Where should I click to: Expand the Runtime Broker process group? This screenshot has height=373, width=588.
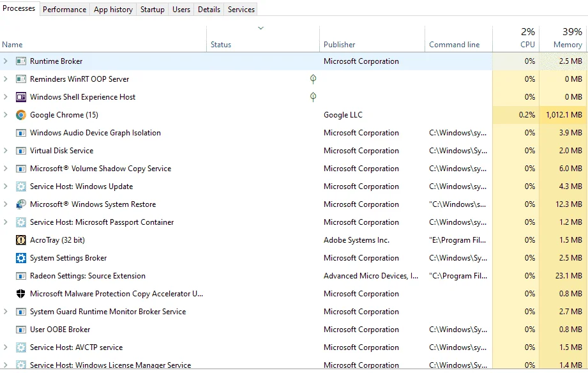coord(5,61)
